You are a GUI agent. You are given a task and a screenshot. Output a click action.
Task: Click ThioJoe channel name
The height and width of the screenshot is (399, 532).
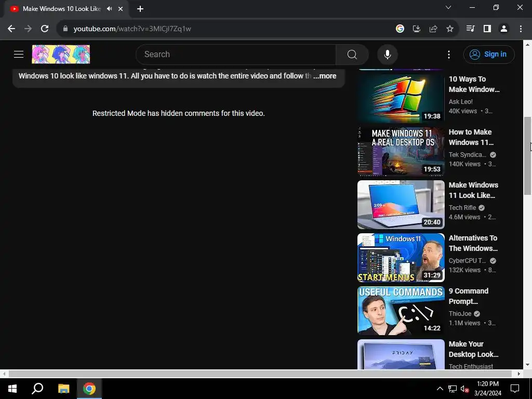point(460,313)
